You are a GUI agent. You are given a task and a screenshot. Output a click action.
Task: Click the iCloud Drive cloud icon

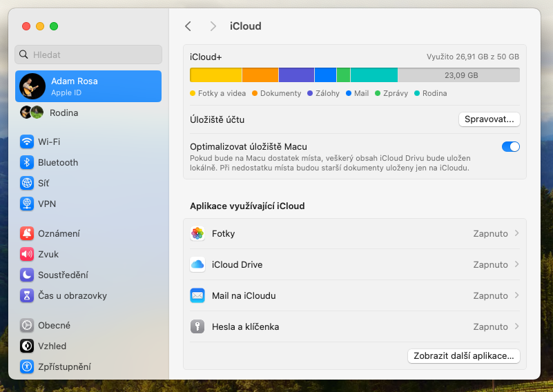[197, 265]
